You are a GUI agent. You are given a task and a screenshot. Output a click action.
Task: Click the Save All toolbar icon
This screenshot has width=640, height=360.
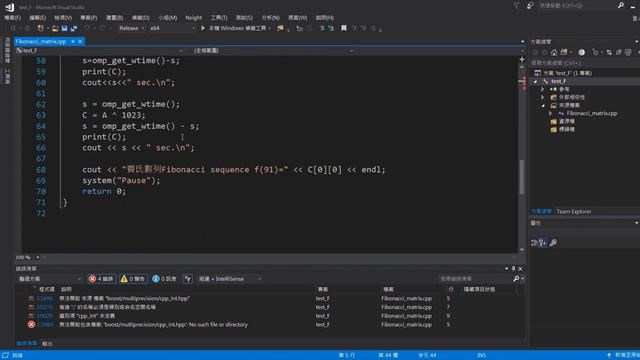tap(74, 28)
